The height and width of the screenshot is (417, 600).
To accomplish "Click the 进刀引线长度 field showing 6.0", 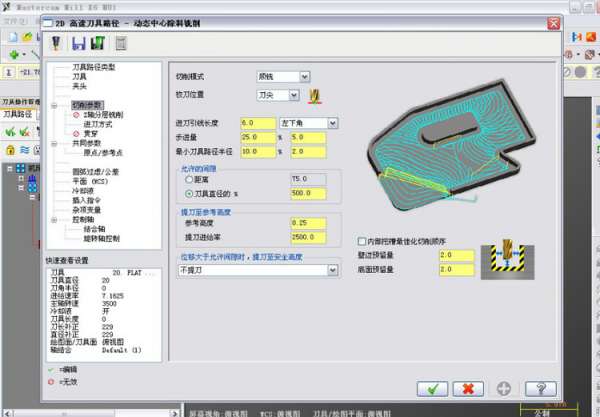I will tap(258, 123).
